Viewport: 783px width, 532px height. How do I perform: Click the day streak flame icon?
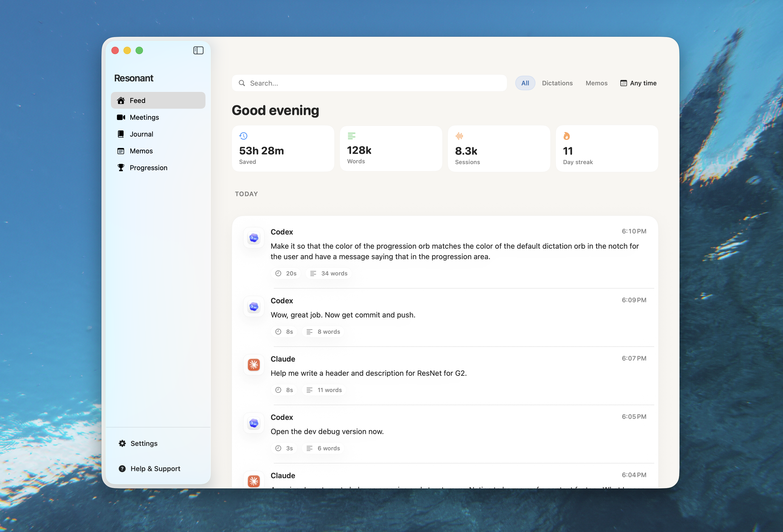pos(566,136)
